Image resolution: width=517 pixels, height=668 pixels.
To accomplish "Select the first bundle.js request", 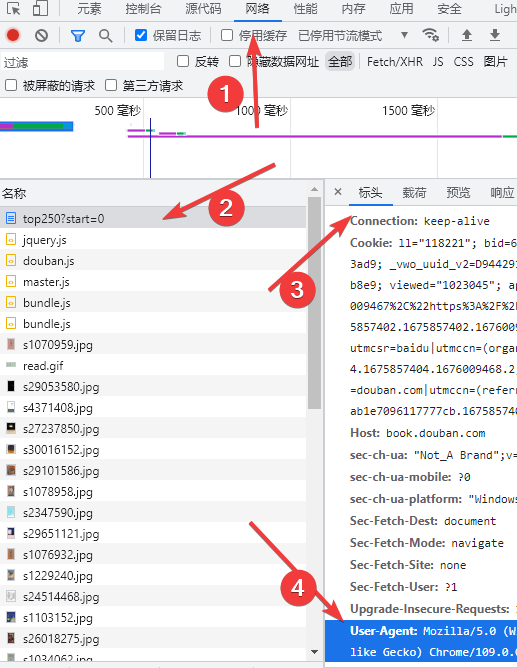I will pos(153,302).
